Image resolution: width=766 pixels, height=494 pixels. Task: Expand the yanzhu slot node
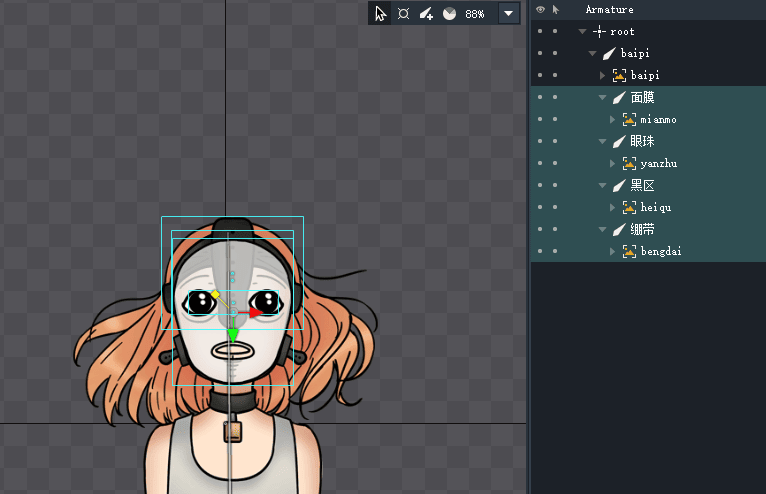[613, 164]
